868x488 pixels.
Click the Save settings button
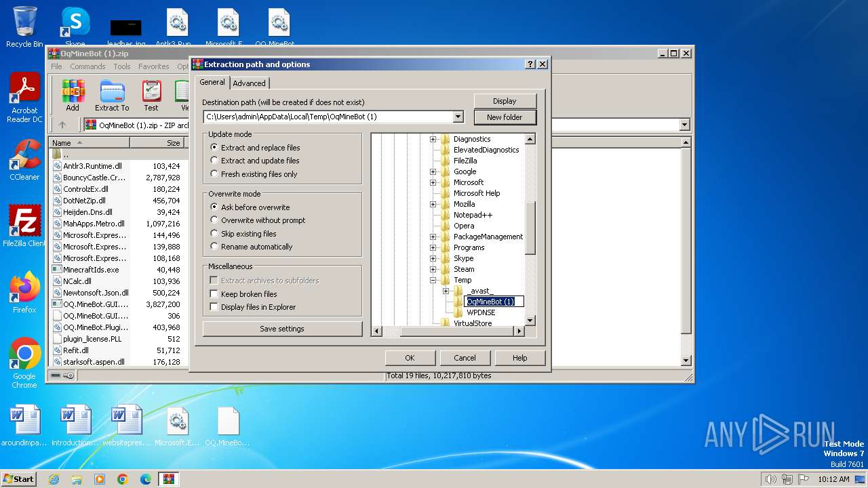(x=282, y=329)
